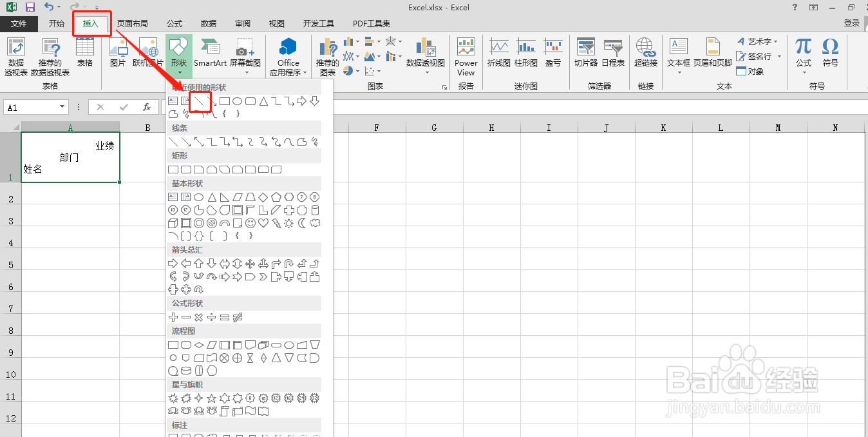
Task: Choose the up arrow in 箭头总汇
Action: 198,264
